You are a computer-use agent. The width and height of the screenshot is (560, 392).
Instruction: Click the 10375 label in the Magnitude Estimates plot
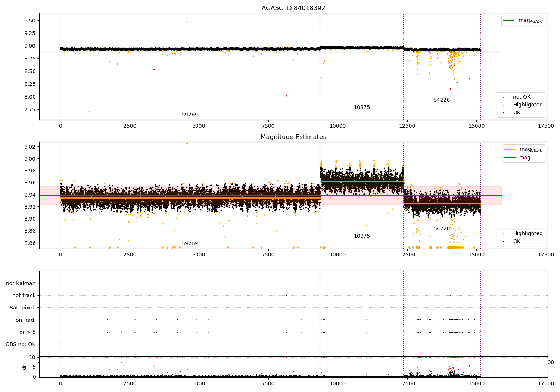pyautogui.click(x=362, y=236)
